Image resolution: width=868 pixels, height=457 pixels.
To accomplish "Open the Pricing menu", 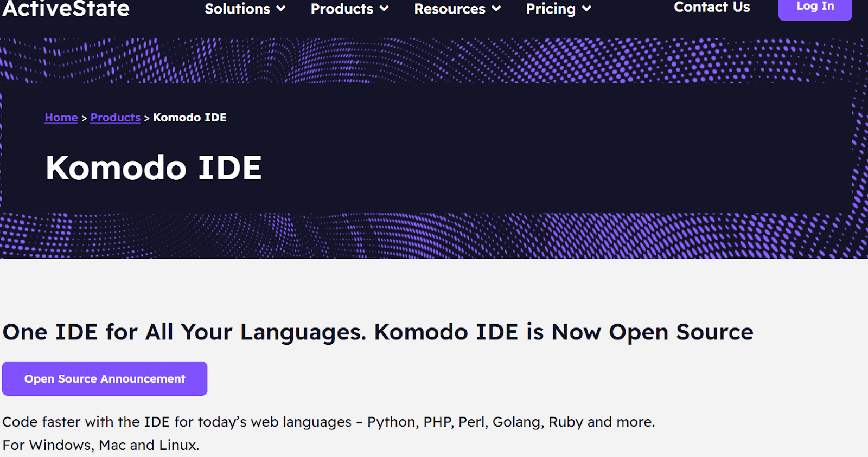I will [x=551, y=9].
